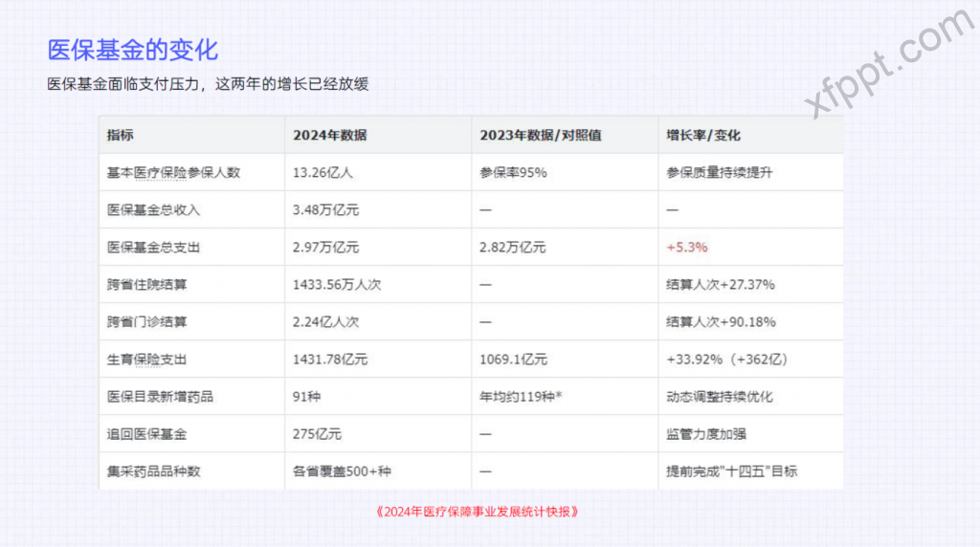Select the 增长率/变化 column header
The image size is (980, 547).
[703, 135]
